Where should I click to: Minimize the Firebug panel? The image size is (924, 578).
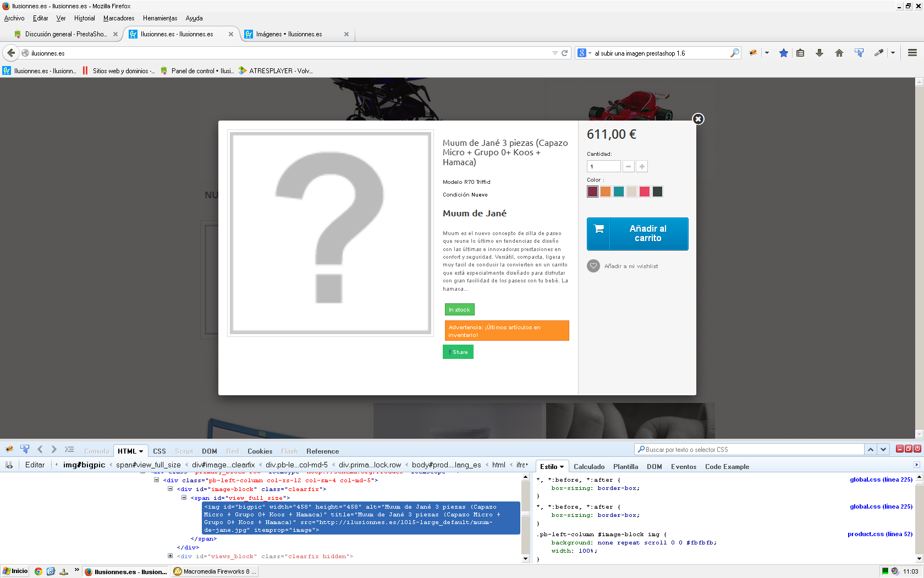900,449
